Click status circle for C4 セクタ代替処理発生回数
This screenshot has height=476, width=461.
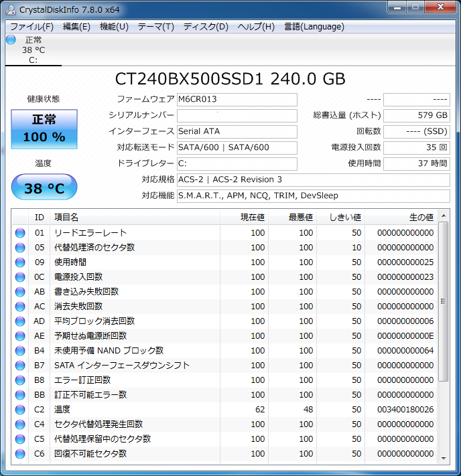pyautogui.click(x=20, y=424)
